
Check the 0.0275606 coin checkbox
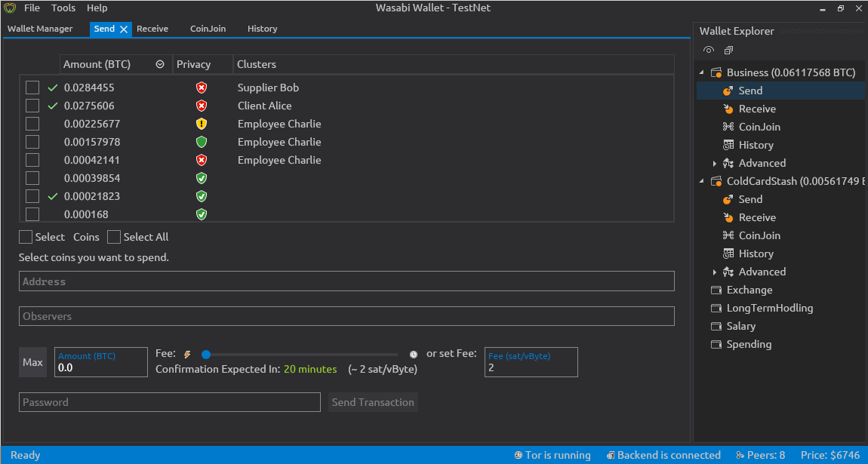pos(32,106)
